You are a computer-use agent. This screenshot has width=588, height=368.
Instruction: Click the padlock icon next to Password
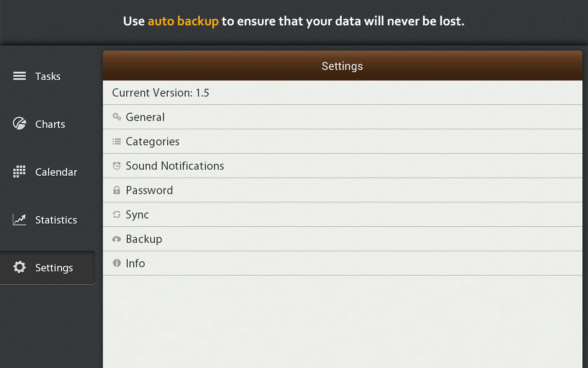point(117,190)
